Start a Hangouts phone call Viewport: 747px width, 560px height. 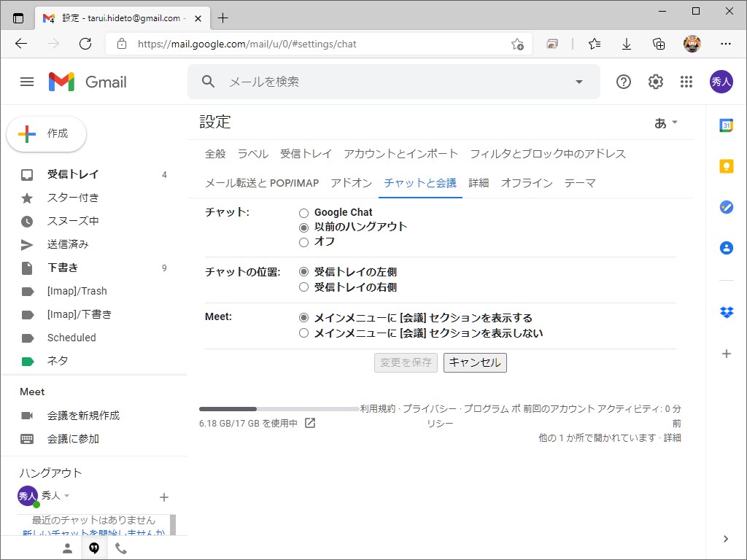121,548
